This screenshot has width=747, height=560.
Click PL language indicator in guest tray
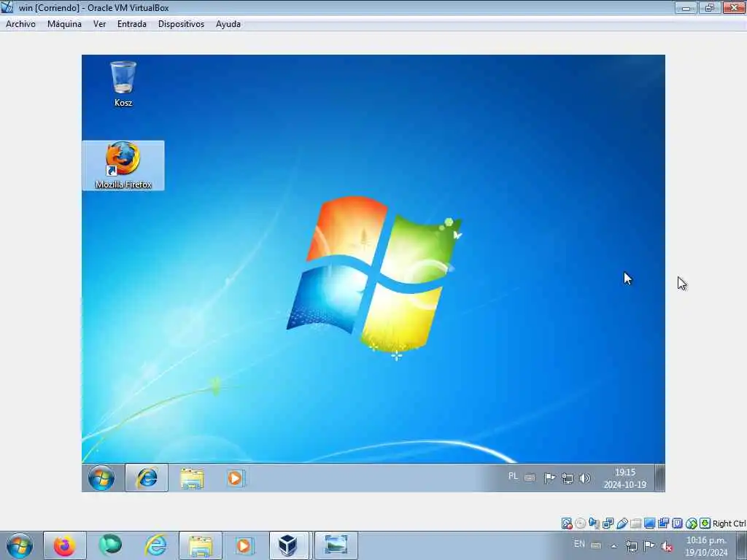513,476
